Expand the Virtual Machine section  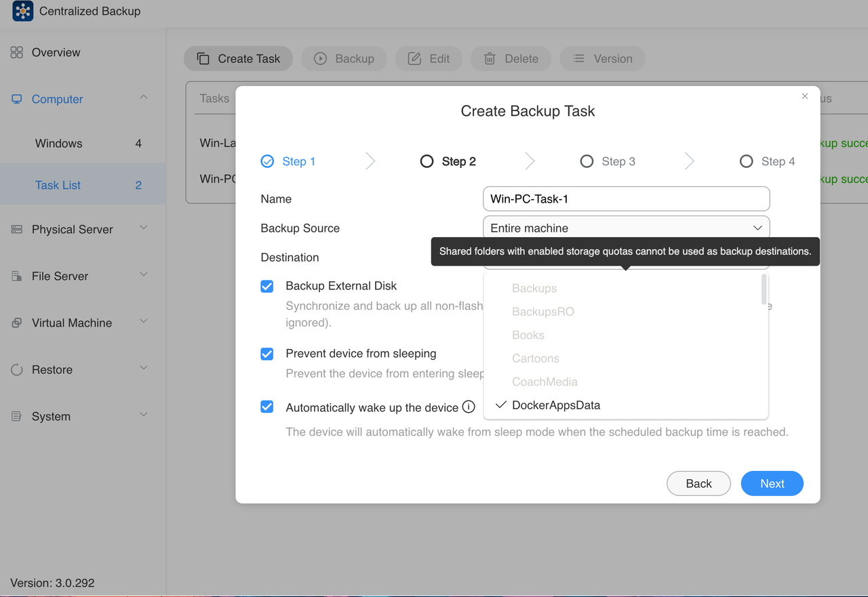click(144, 322)
